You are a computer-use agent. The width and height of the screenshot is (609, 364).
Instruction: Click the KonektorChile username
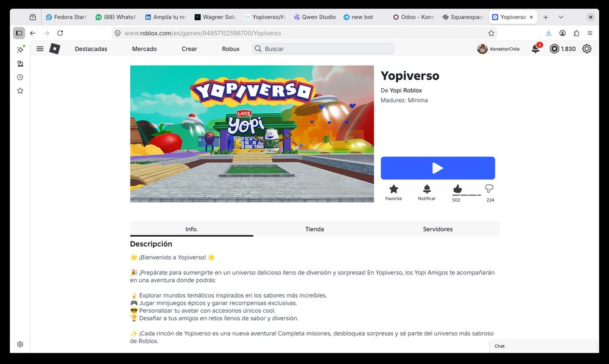504,49
